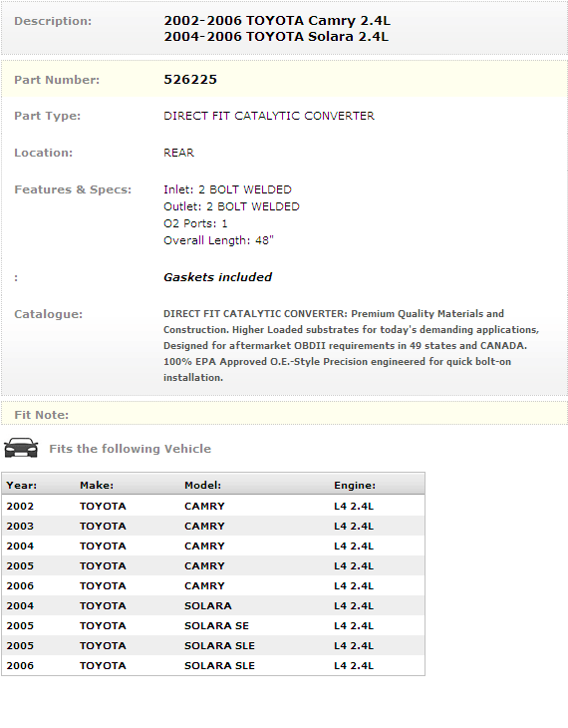Click the car icon beside Fits the following Vehicle
568x728 pixels.
pyautogui.click(x=21, y=448)
